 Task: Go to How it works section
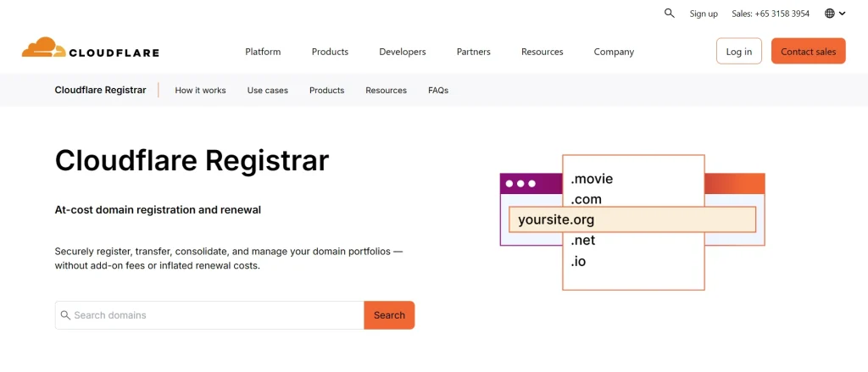pyautogui.click(x=200, y=91)
